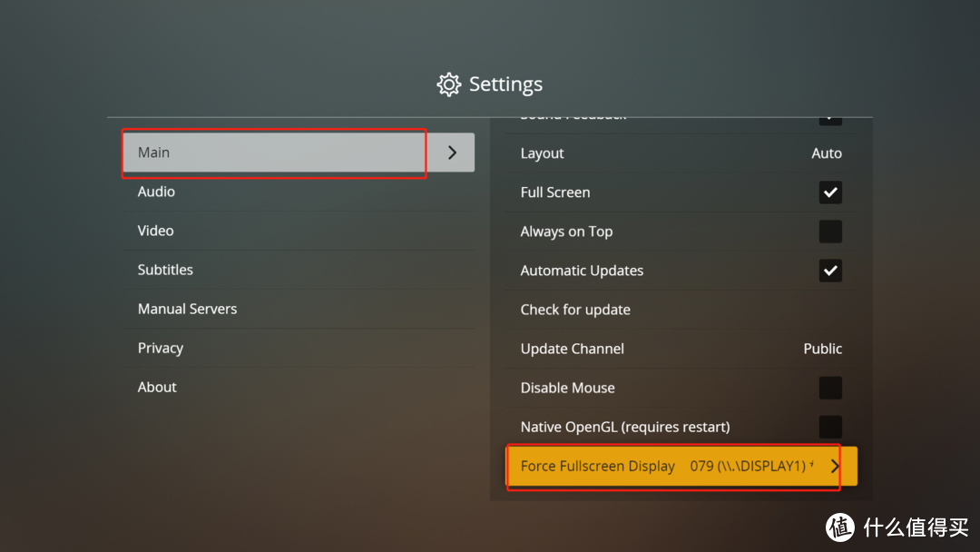Toggle the Disable Mouse checkbox
The image size is (980, 552).
830,388
